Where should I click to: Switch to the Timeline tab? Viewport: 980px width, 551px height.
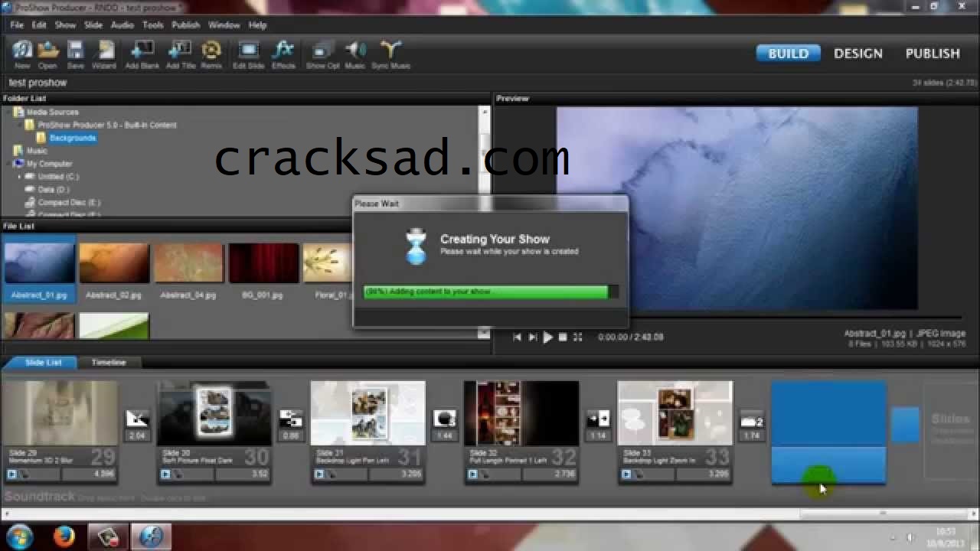[109, 363]
